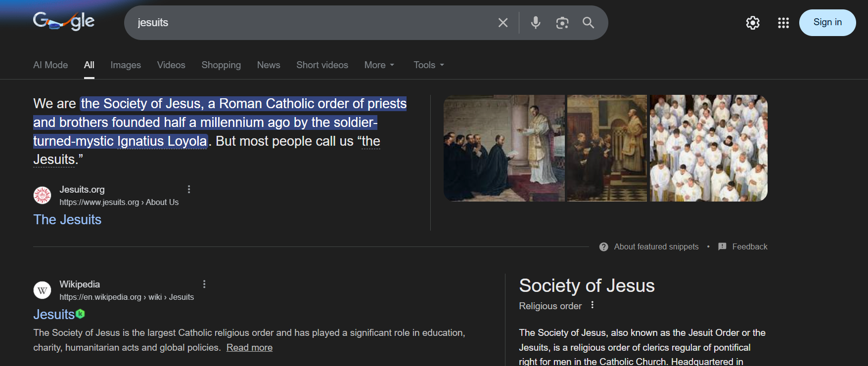Open the white-robed priests thumbnail

tap(708, 148)
